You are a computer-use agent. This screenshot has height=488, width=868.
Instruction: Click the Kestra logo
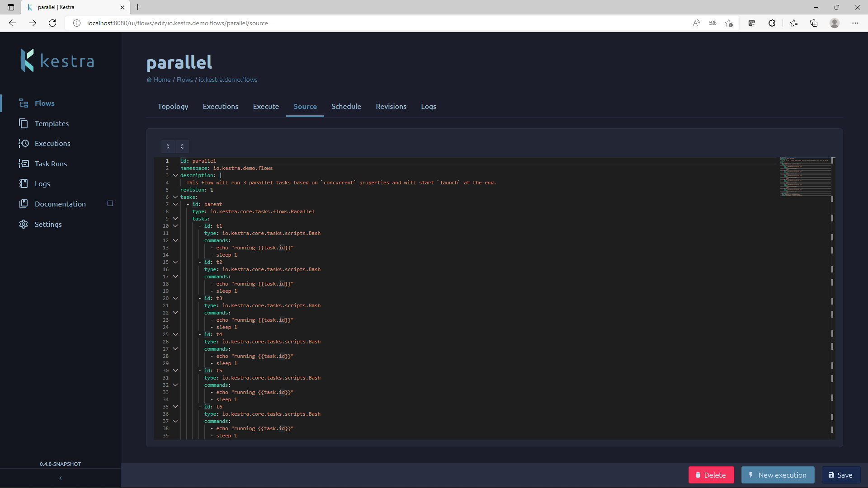point(57,61)
